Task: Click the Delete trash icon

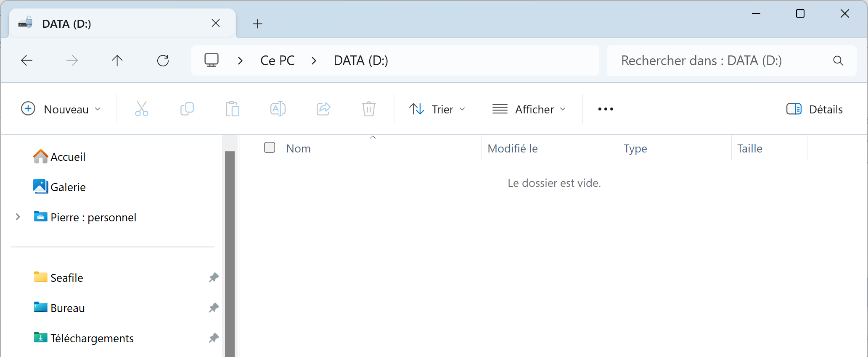Action: tap(369, 109)
